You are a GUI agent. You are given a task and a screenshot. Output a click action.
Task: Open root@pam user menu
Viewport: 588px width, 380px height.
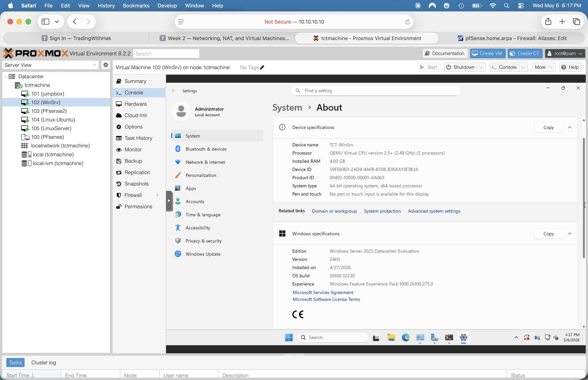[565, 53]
